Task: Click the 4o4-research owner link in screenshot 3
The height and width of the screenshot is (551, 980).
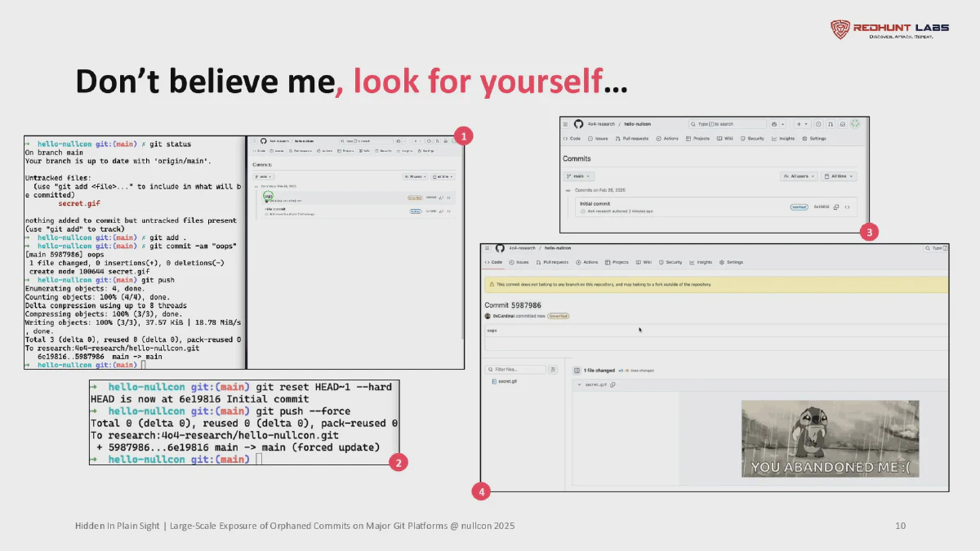Action: tap(601, 124)
